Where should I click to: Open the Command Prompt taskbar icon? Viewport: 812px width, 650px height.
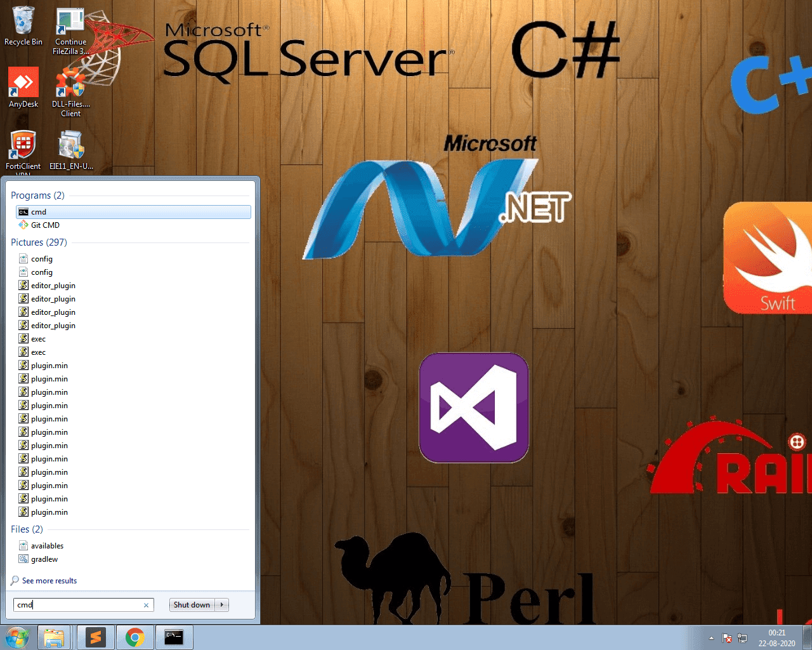click(174, 637)
